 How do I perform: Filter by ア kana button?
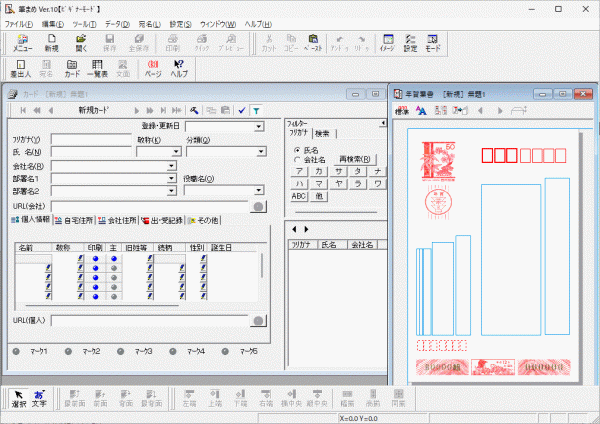(x=299, y=171)
